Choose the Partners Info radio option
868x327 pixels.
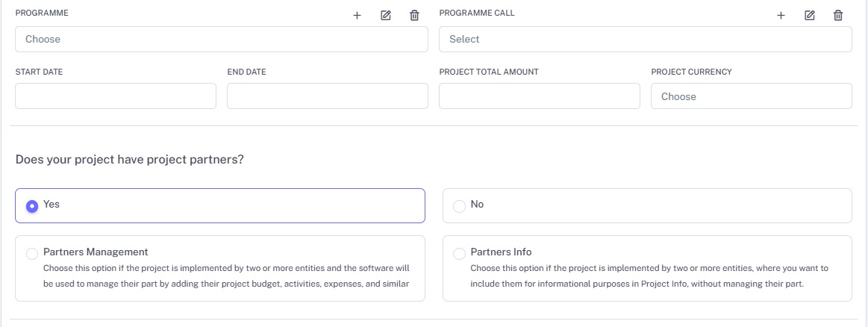tap(460, 254)
